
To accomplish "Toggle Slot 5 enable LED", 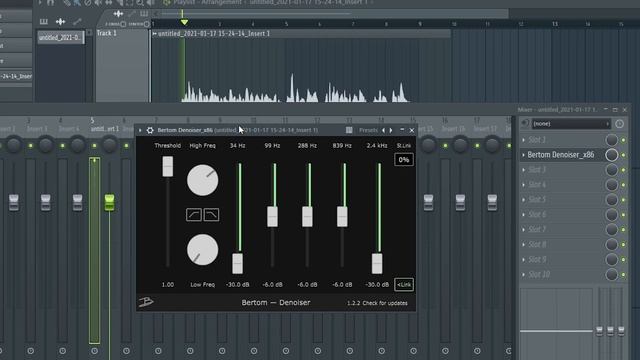I will 623,200.
